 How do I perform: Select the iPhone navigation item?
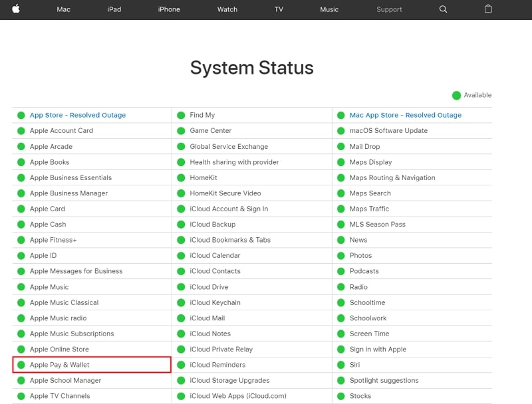[x=169, y=9]
